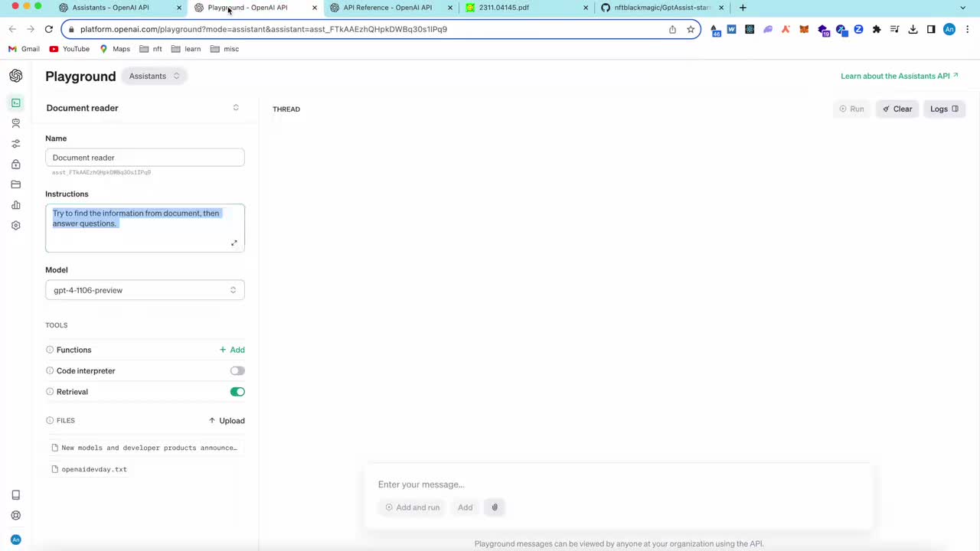Expand the Instructions text box with the resize icon
This screenshot has width=980, height=551.
[x=234, y=243]
